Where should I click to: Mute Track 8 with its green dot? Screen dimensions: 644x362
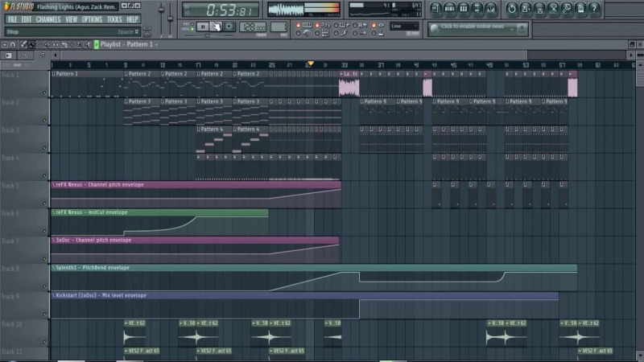coord(45,286)
